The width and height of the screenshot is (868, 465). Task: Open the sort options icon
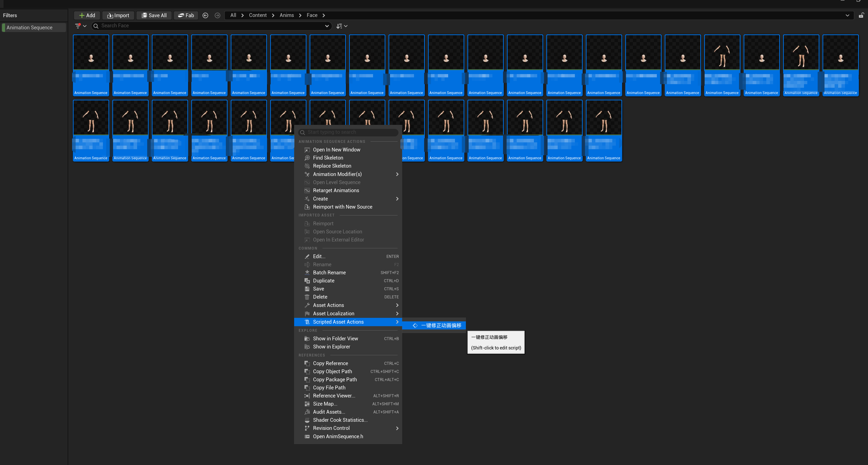[339, 26]
